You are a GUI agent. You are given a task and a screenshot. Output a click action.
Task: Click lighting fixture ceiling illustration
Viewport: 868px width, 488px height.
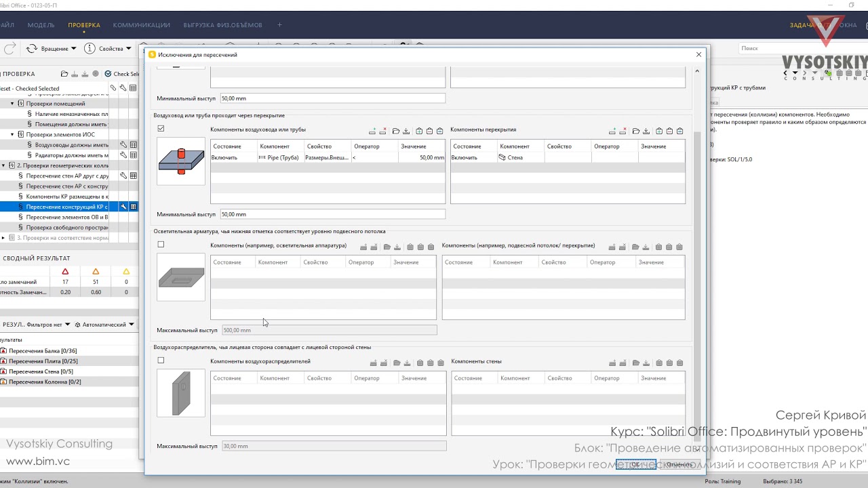[181, 277]
